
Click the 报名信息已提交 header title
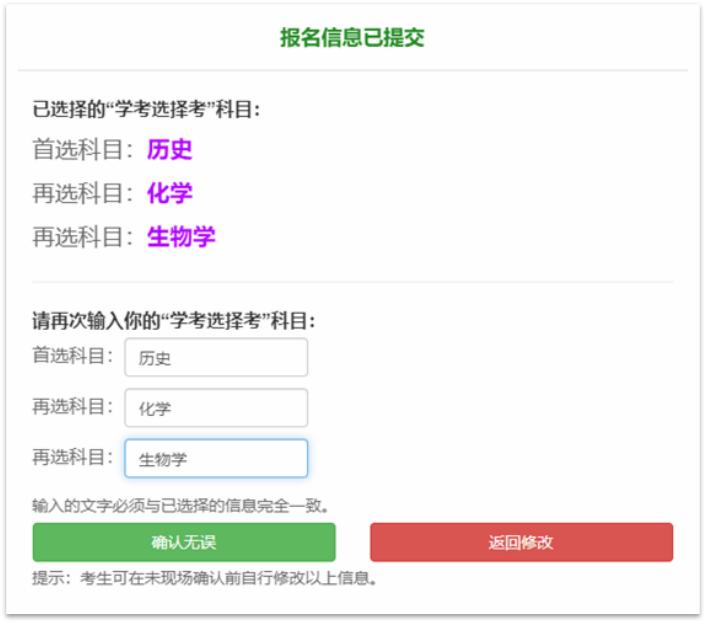click(352, 38)
